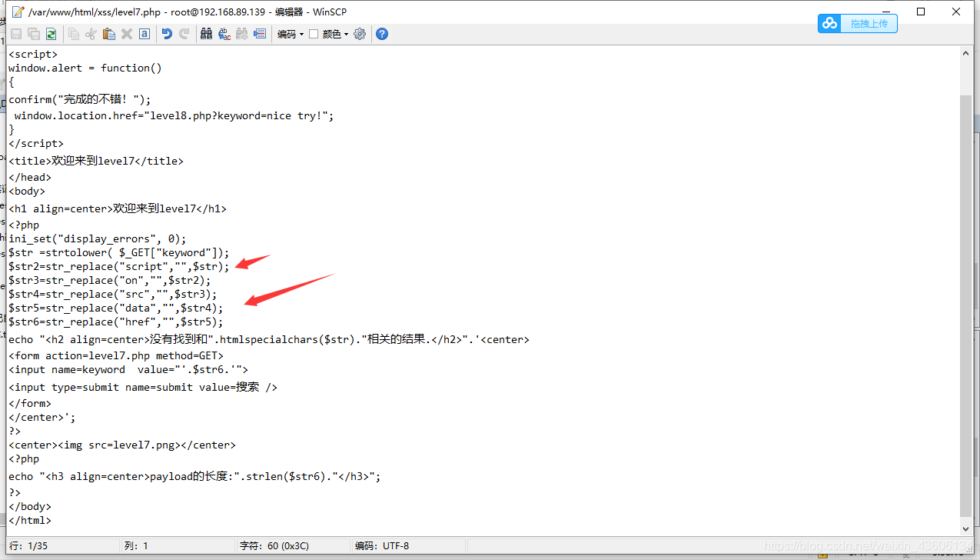Screen dimensions: 980x560
Task: Click the status bar 列: 1
Action: tap(136, 546)
